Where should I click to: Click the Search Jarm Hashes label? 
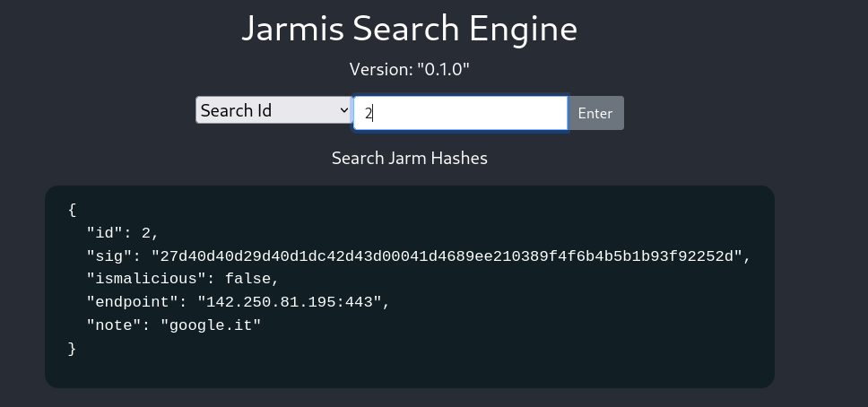(409, 159)
